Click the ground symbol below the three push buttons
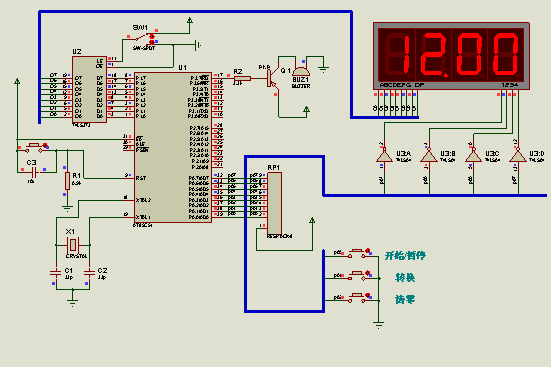The image size is (552, 368). (379, 325)
